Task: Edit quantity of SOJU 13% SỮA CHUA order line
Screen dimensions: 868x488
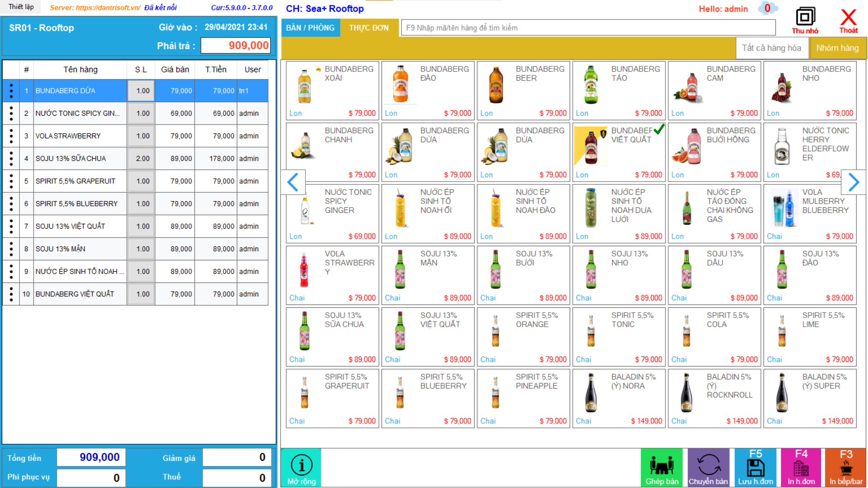Action: click(142, 159)
